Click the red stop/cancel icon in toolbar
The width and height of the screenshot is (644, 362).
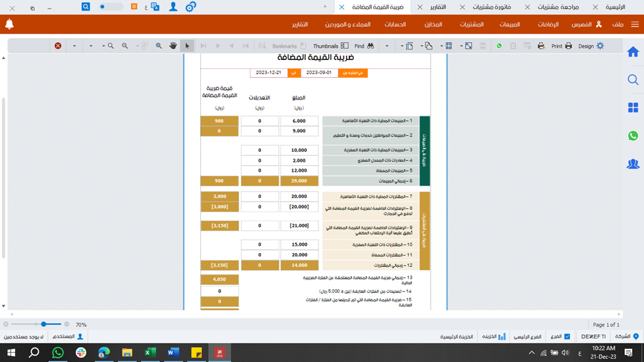[x=58, y=46]
